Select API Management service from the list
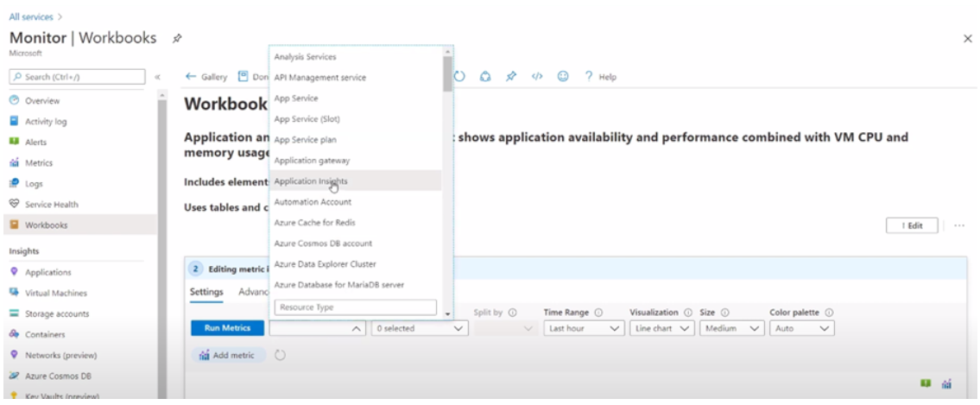The height and width of the screenshot is (405, 980). (x=355, y=78)
